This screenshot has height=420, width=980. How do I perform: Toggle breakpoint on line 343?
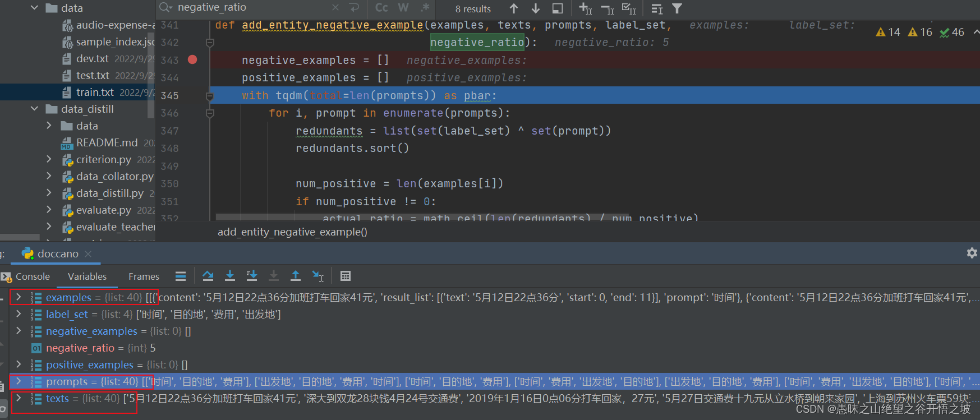[x=192, y=59]
